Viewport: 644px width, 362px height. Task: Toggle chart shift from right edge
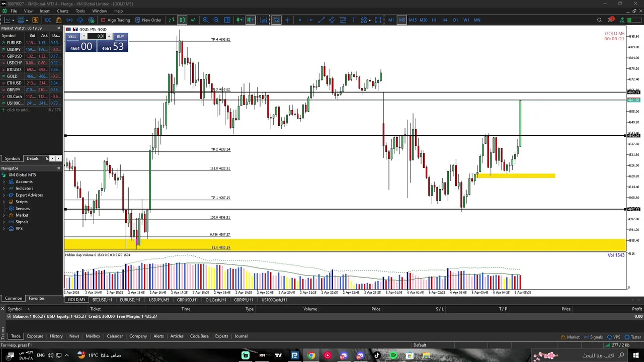(250, 20)
